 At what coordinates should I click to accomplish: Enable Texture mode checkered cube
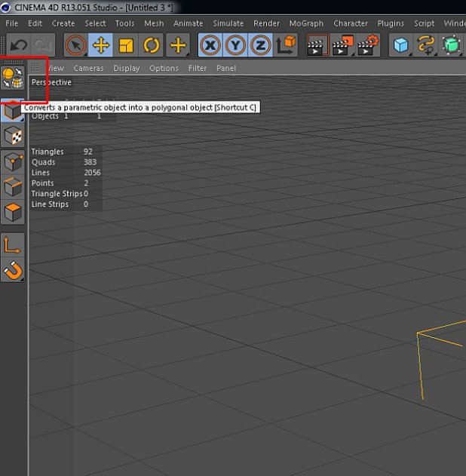[x=13, y=136]
